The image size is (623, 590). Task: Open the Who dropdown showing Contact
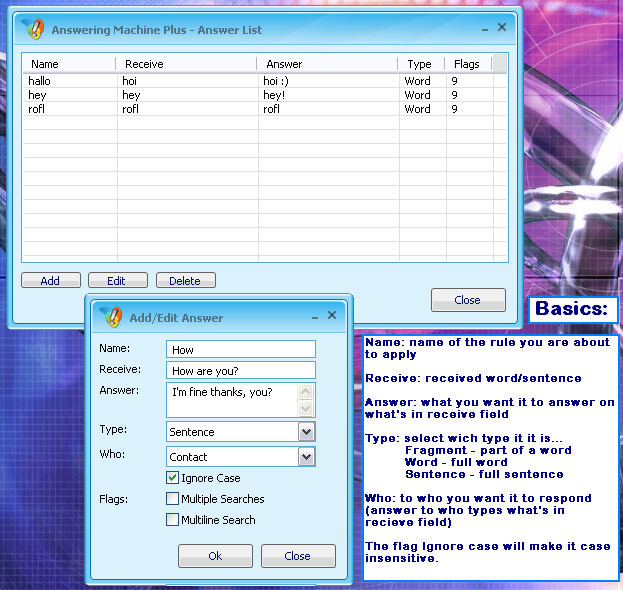pos(306,457)
